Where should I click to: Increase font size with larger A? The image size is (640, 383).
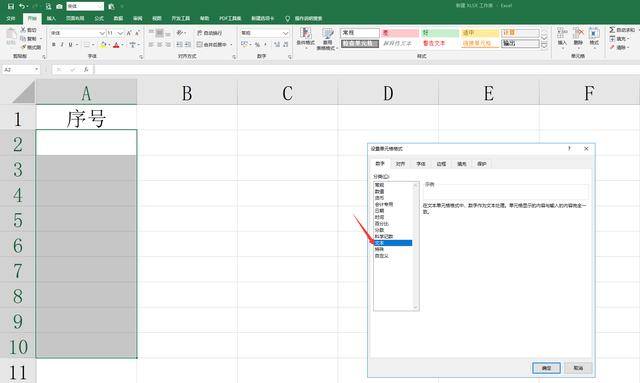click(129, 33)
